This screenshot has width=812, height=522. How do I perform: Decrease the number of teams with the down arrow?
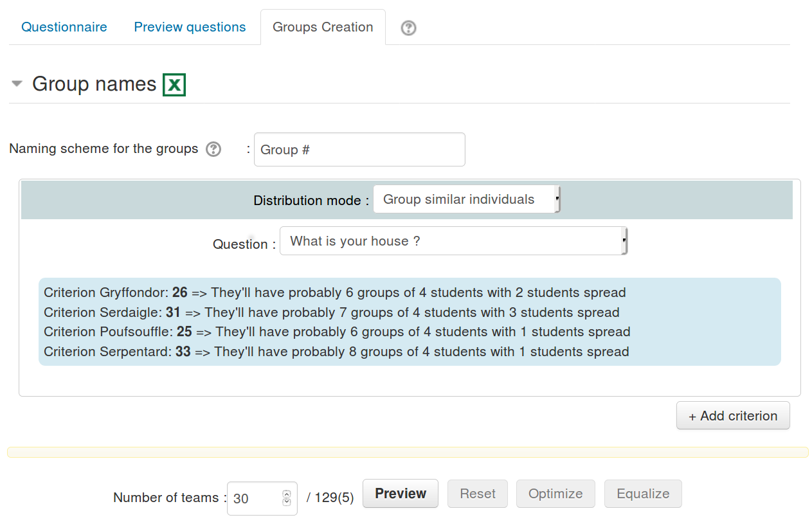point(287,502)
